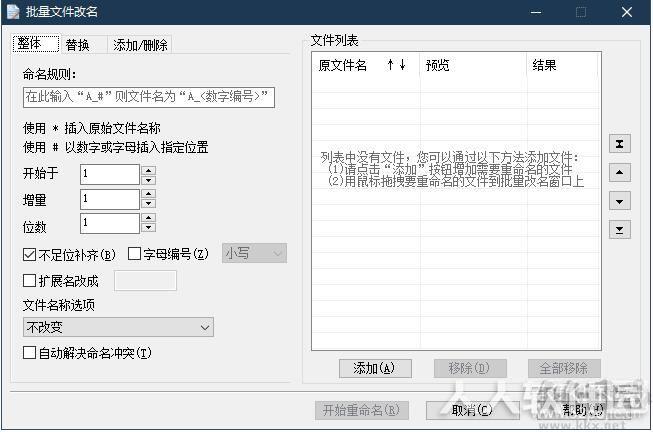
Task: Click the up arrow sort icon in 原文件名 header
Action: (390, 64)
